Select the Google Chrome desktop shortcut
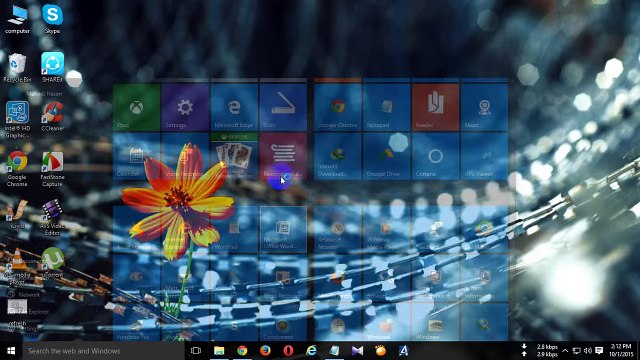Image resolution: width=640 pixels, height=360 pixels. point(17,169)
